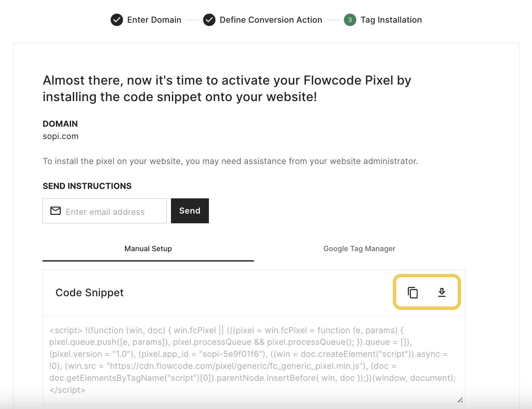Click the Send button
The width and height of the screenshot is (532, 409).
click(190, 211)
